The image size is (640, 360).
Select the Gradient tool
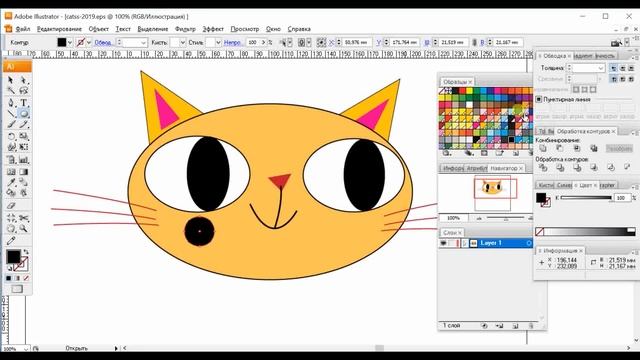point(23,172)
